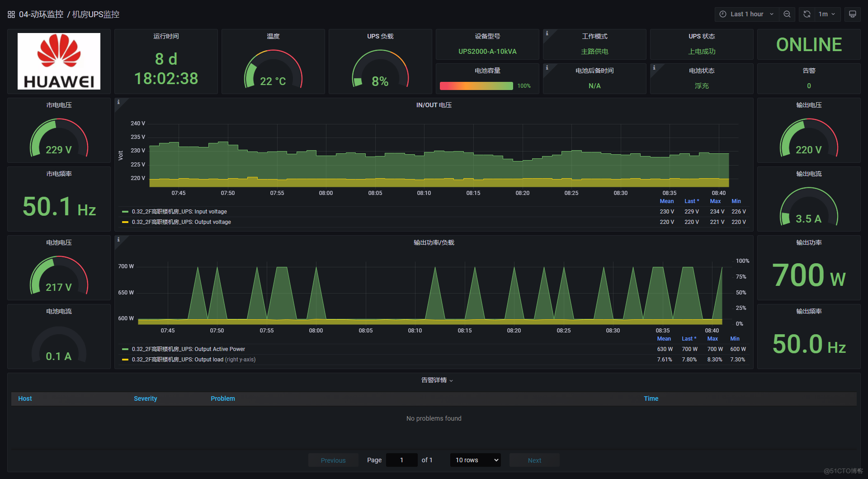Open 市电电压 panel title menu
This screenshot has width=868, height=479.
point(59,105)
